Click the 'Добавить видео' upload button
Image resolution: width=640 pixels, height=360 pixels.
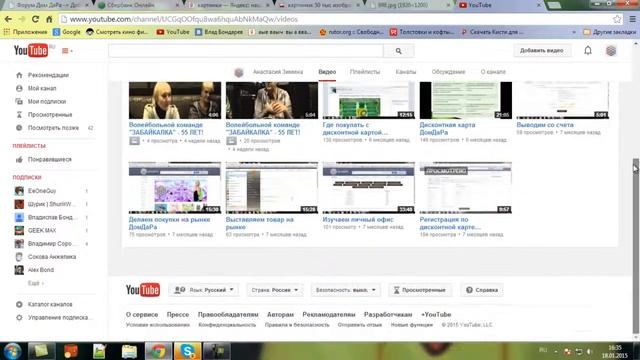542,51
